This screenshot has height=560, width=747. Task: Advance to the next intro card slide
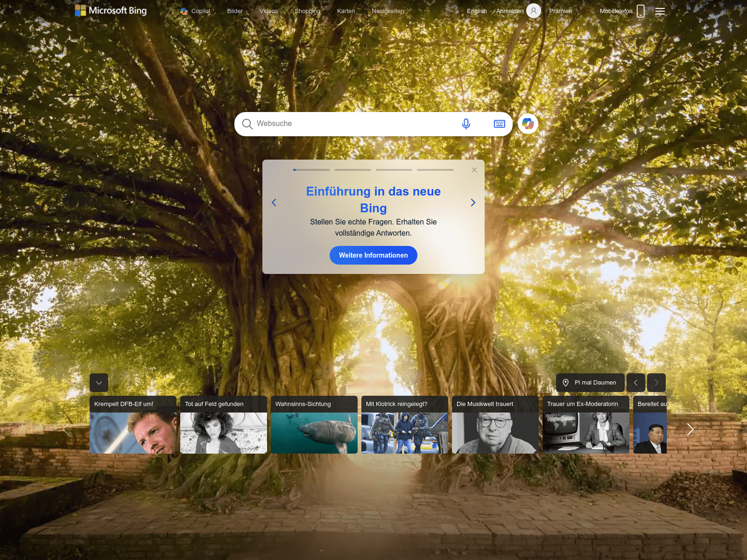[x=473, y=203]
